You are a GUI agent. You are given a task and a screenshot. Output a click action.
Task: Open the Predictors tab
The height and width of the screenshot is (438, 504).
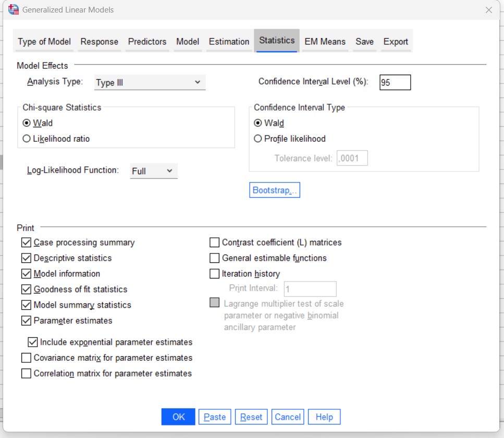click(147, 42)
